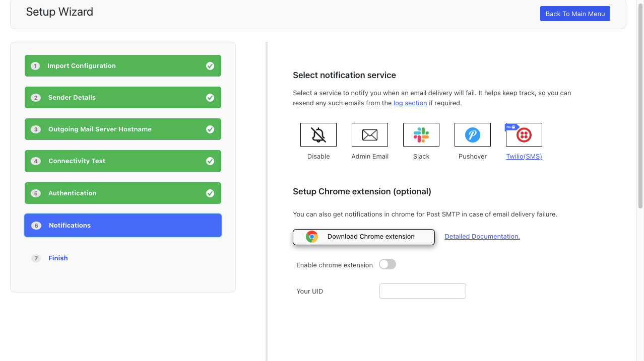
Task: Open the Detailed Documentation link
Action: [x=482, y=236]
